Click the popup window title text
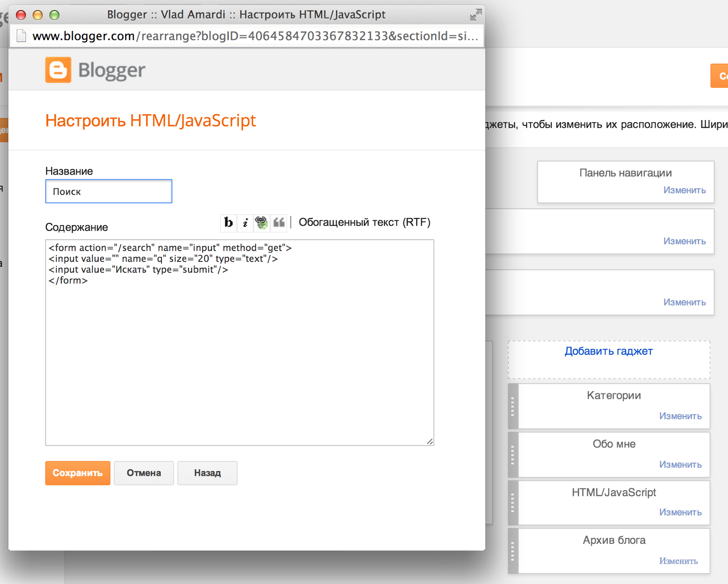The width and height of the screenshot is (728, 584). tap(246, 15)
